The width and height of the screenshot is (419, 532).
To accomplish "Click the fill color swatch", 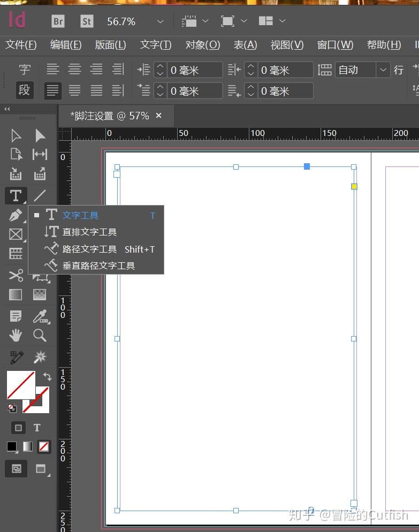I will coord(21,385).
